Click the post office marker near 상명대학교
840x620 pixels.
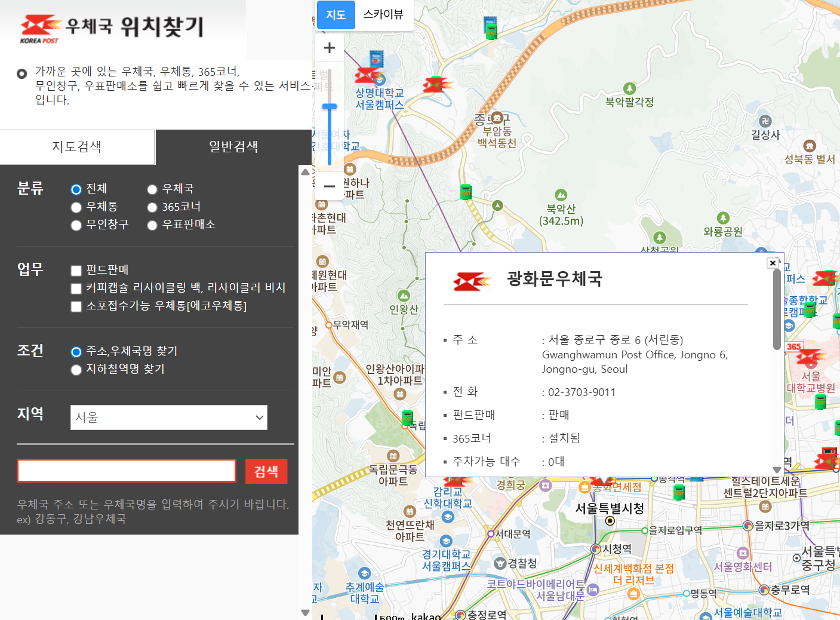click(367, 76)
